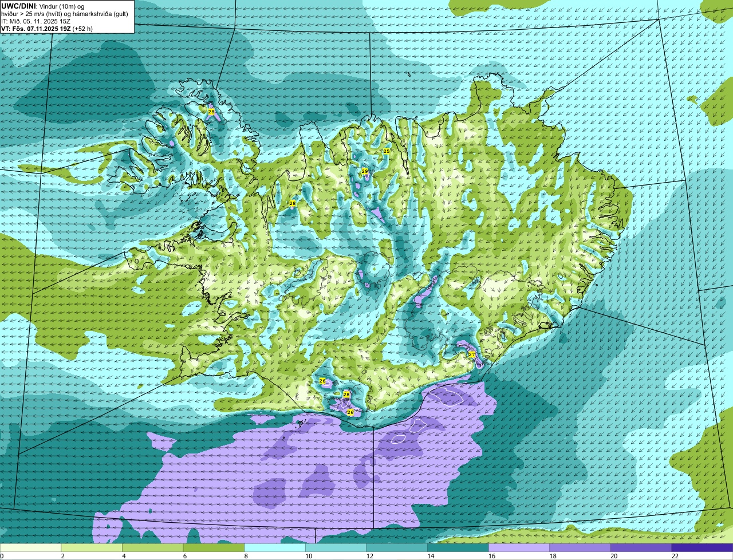Click the 'IT: Mið. 05. 11. 2025 15Z' line
Screen dimensions: 733x560
point(36,21)
